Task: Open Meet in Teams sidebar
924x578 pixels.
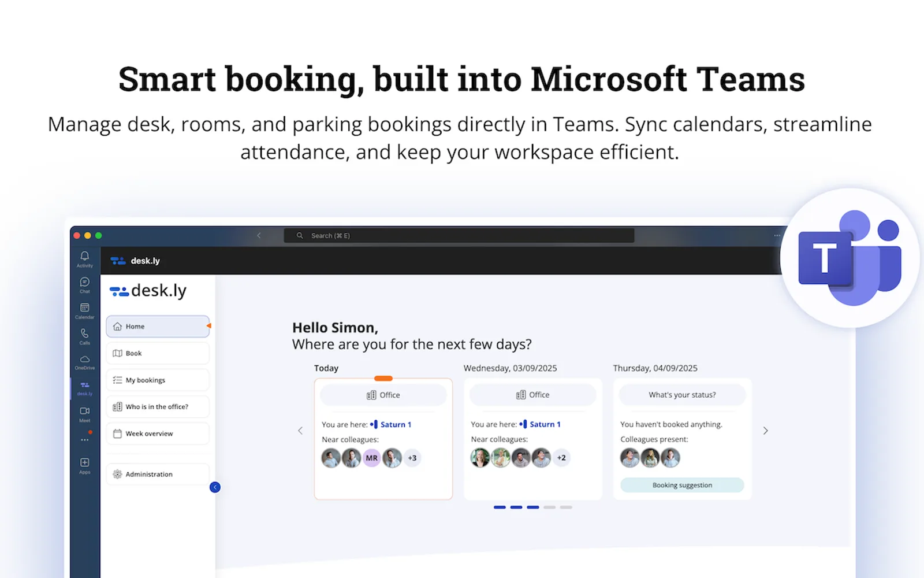Action: point(85,414)
